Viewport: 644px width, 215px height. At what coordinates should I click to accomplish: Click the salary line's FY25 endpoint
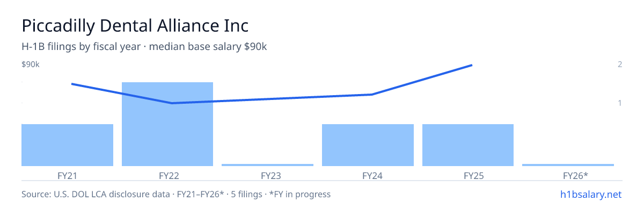pyautogui.click(x=472, y=65)
